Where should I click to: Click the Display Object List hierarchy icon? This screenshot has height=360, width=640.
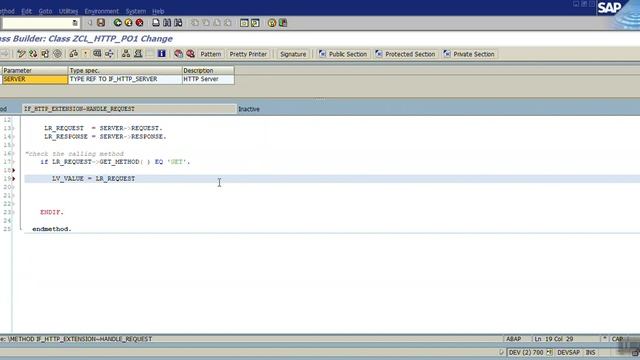[126, 54]
